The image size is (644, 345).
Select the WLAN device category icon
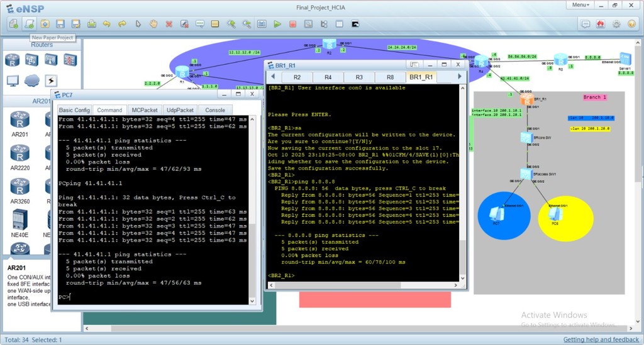pyautogui.click(x=50, y=60)
